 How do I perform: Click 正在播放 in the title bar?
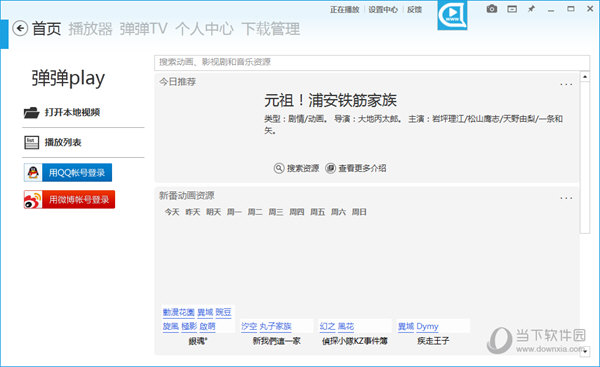(x=344, y=10)
